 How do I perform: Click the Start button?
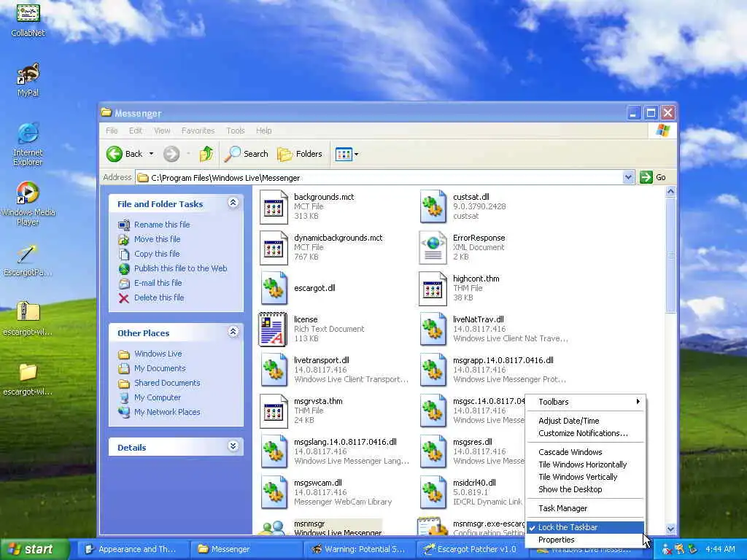35,549
